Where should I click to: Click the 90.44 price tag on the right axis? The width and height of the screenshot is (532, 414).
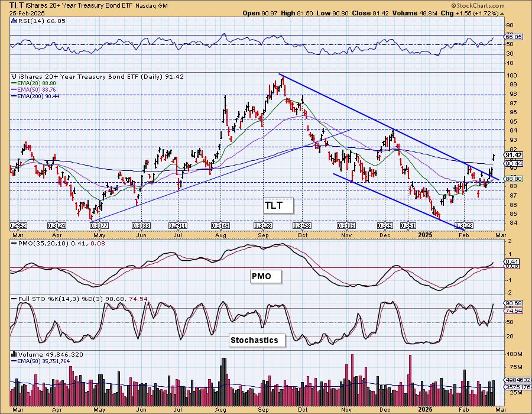[513, 164]
